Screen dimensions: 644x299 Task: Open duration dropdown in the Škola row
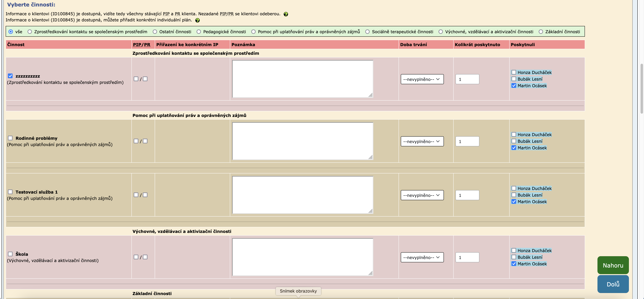(x=422, y=257)
